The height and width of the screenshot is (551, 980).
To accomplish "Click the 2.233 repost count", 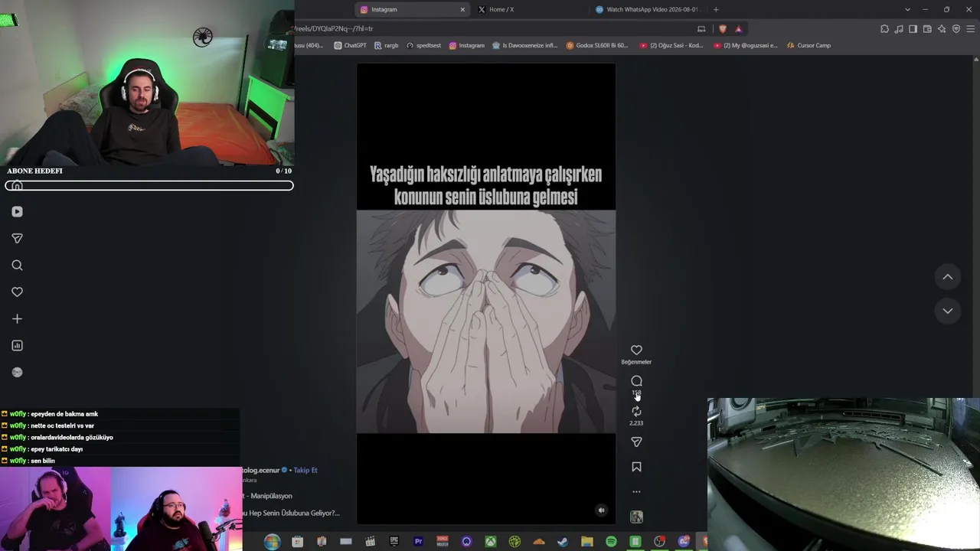I will click(x=636, y=423).
